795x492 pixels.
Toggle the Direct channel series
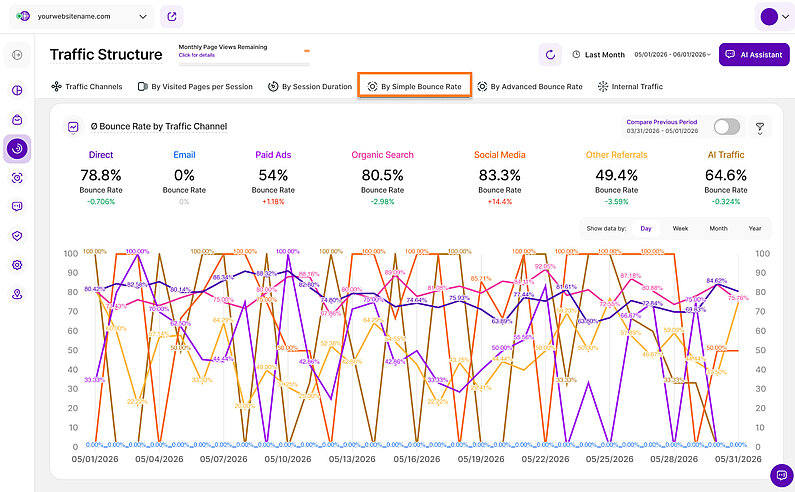[101, 155]
